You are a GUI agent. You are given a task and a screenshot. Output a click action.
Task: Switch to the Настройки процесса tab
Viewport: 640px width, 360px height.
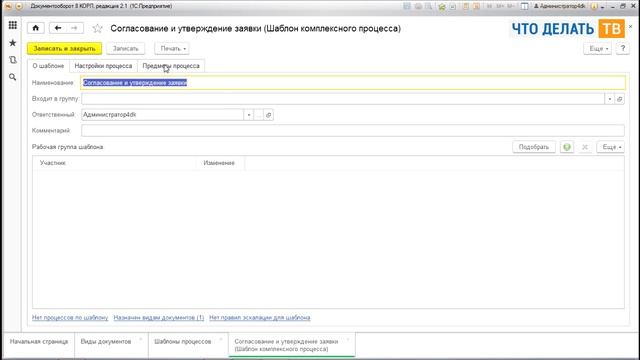coord(103,66)
